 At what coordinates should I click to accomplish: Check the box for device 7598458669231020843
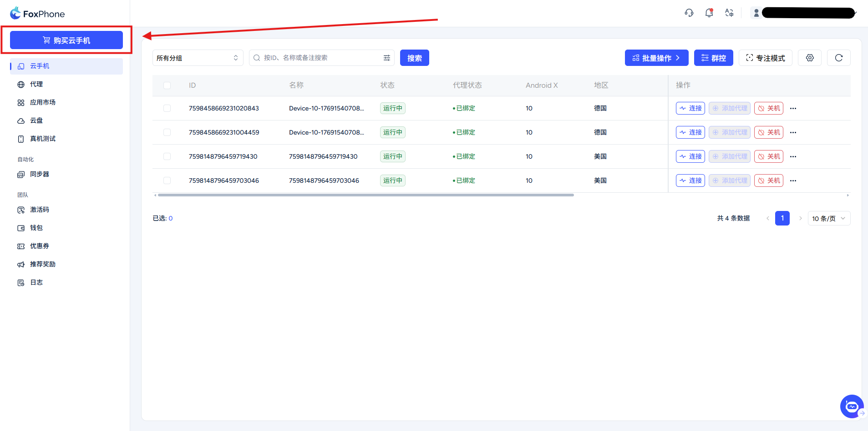[x=167, y=108]
